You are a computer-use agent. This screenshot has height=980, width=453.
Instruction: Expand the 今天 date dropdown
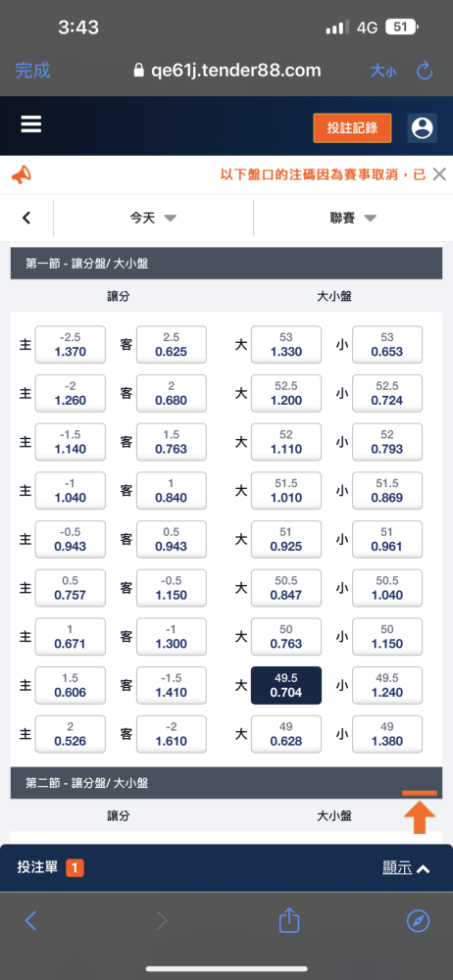click(x=153, y=218)
